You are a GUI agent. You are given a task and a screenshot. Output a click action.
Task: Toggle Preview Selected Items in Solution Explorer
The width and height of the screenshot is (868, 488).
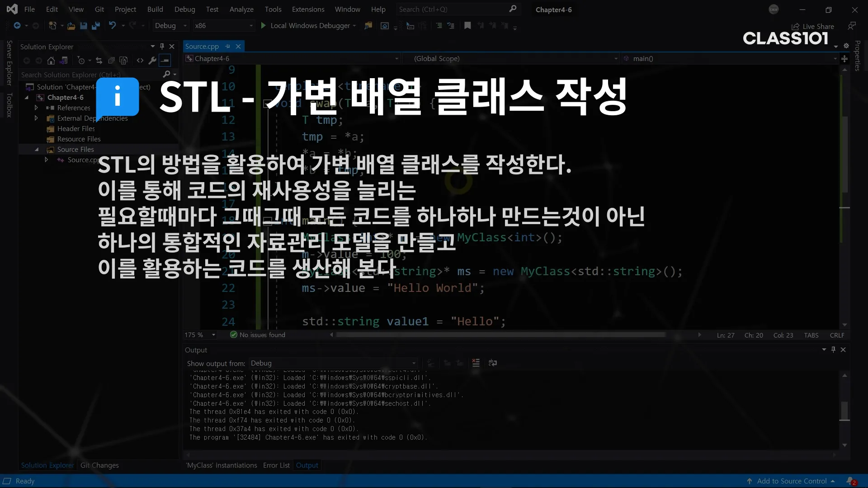[165, 61]
